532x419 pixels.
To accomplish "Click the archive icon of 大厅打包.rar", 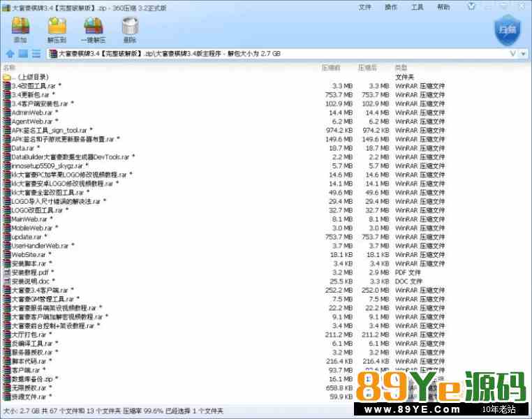I will point(7,335).
